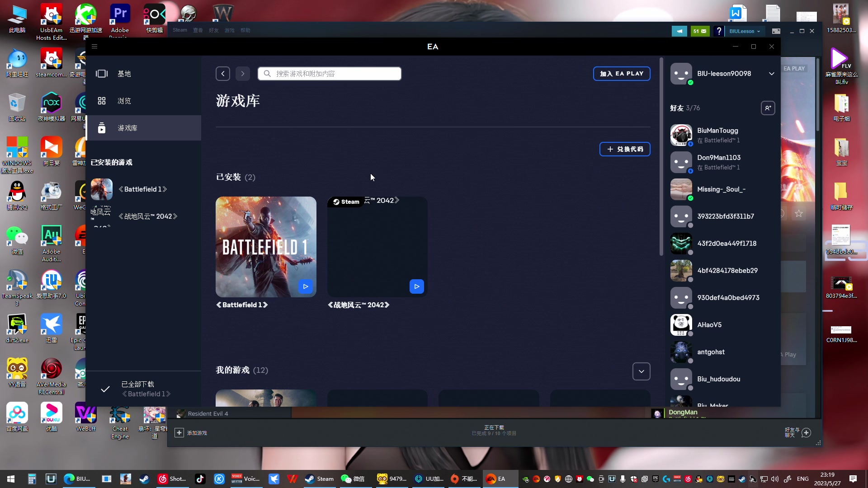Image resolution: width=868 pixels, height=488 pixels.
Task: Open the 此电脑 desktop icon
Action: 17,19
